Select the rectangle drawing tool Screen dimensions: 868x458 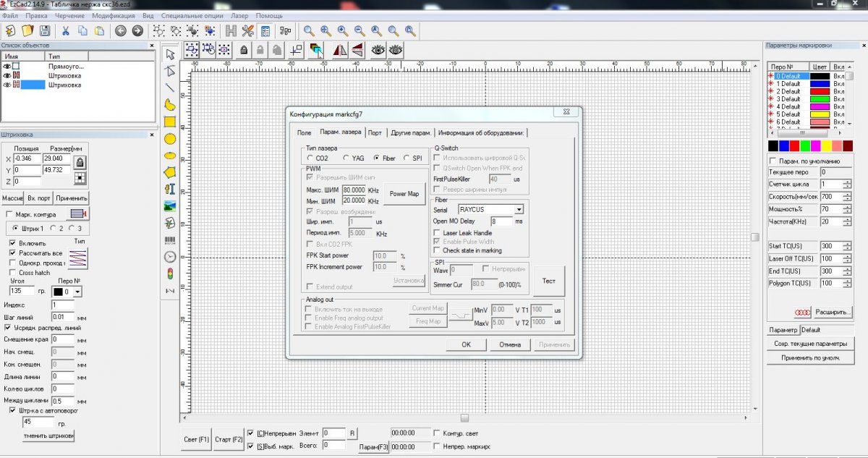170,122
